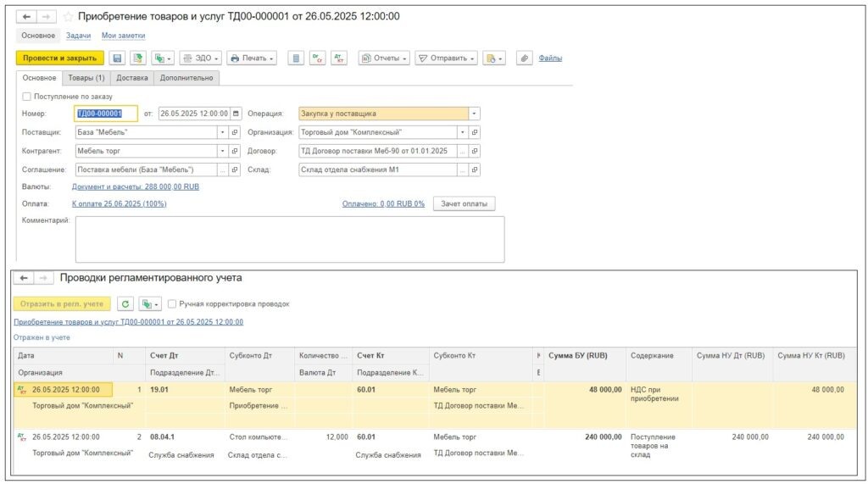Open the Оплачено 0,00 RUB 0% link
Image resolution: width=868 pixels, height=484 pixels.
[x=383, y=203]
